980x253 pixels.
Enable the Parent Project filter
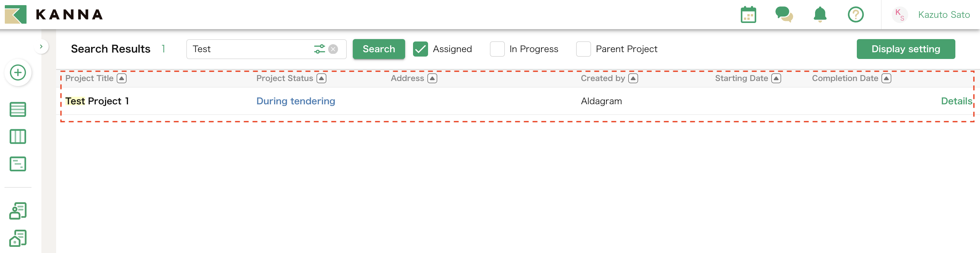[583, 49]
